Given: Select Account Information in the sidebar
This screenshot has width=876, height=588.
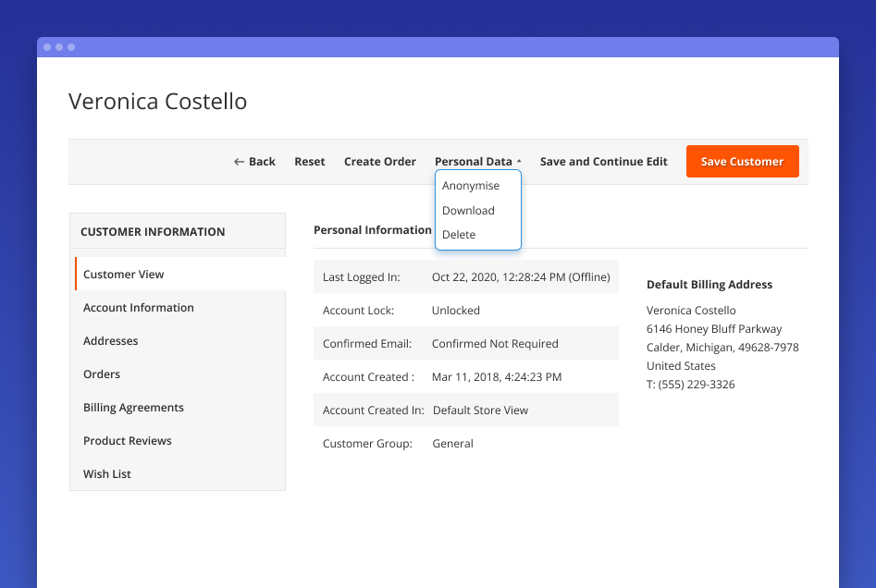Looking at the screenshot, I should click(138, 307).
